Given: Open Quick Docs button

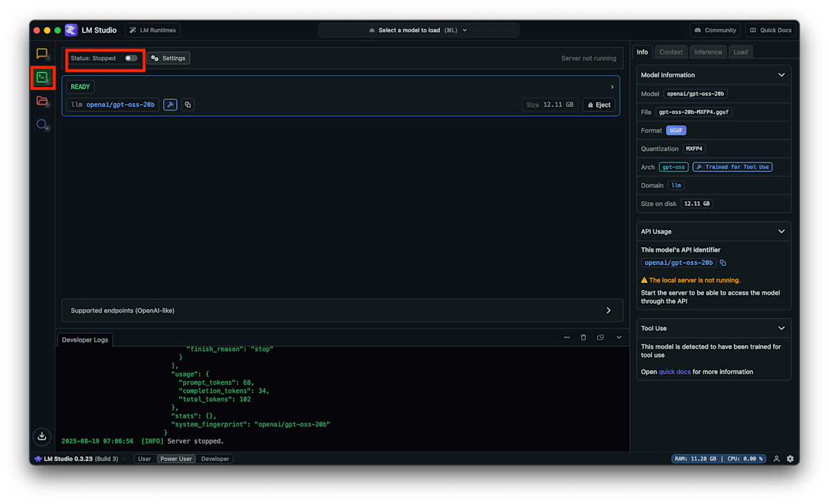Looking at the screenshot, I should [770, 30].
